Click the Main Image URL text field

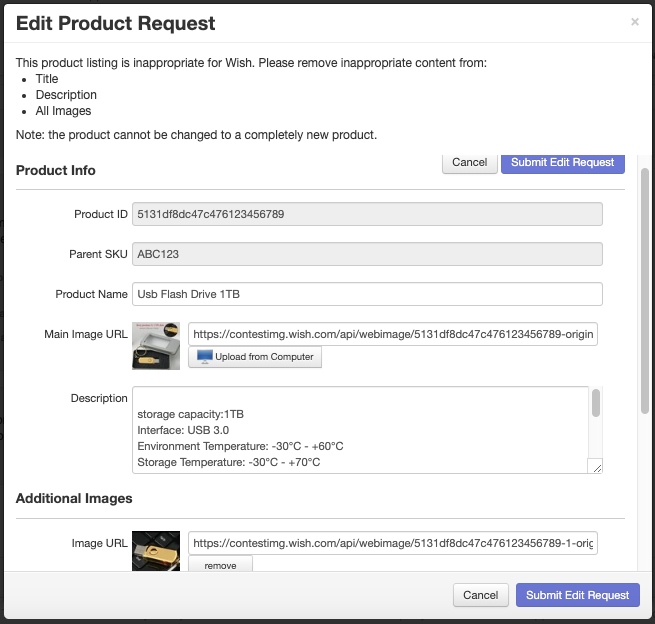392,334
